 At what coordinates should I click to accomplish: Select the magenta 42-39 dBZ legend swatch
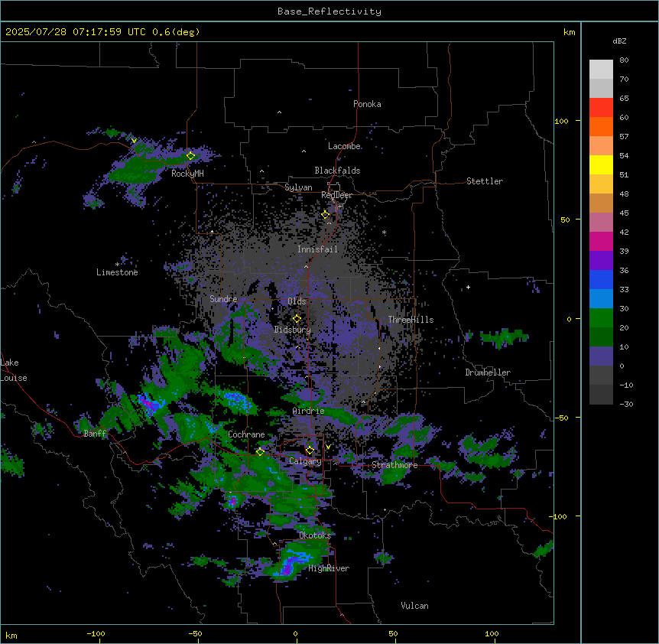601,241
